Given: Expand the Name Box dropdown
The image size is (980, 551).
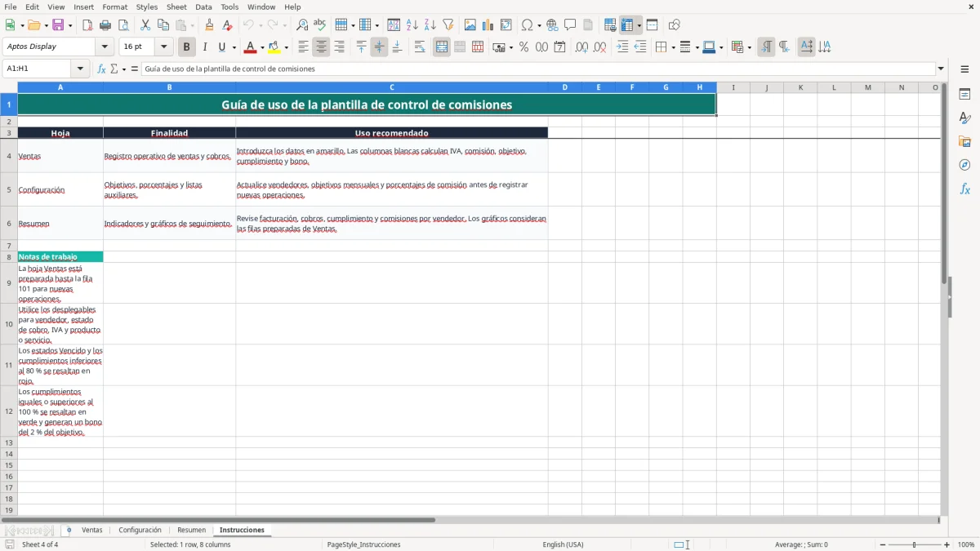Looking at the screenshot, I should point(80,69).
